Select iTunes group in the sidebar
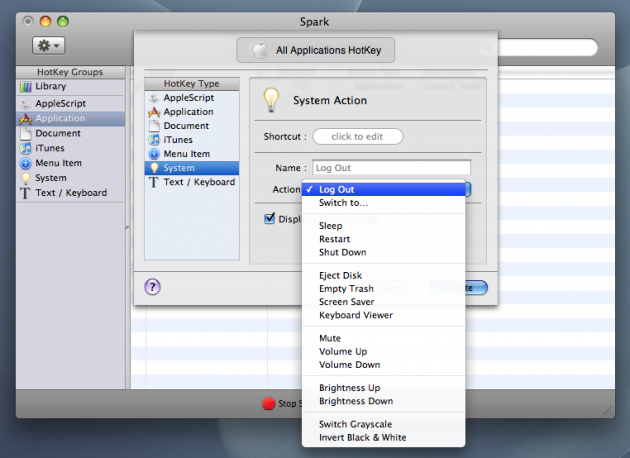The height and width of the screenshot is (458, 630). (70, 148)
